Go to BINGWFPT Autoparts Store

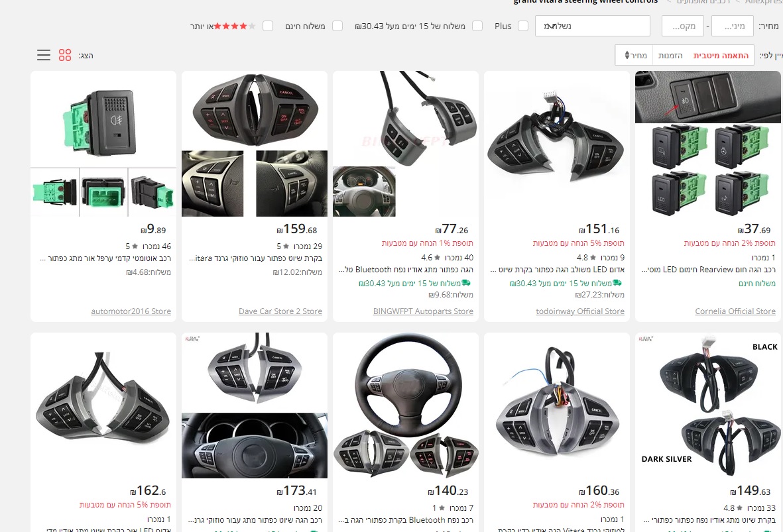[x=423, y=311]
